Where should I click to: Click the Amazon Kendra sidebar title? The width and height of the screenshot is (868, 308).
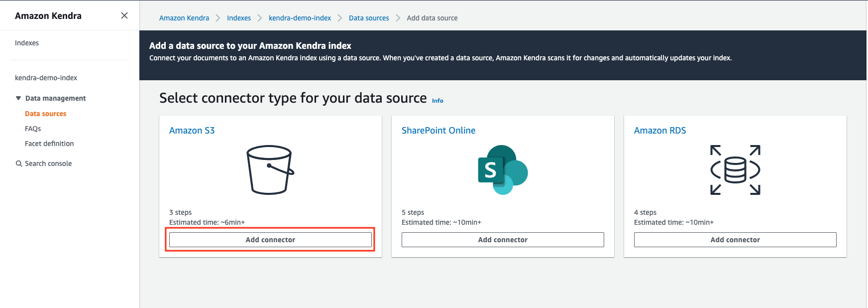coord(48,15)
